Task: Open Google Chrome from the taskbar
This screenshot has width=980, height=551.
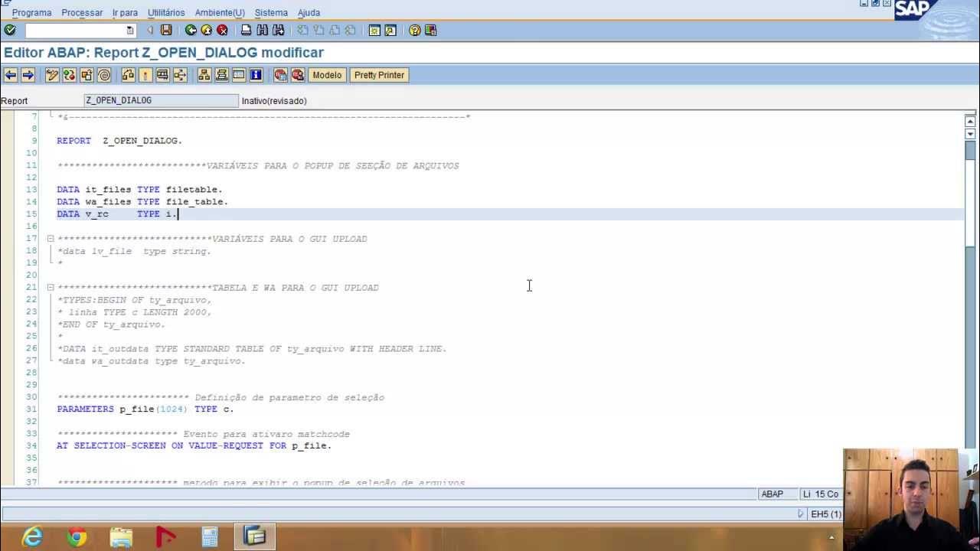Action: (77, 537)
